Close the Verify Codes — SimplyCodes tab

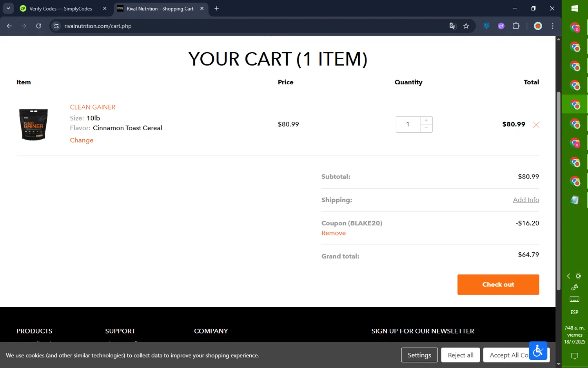click(x=105, y=8)
